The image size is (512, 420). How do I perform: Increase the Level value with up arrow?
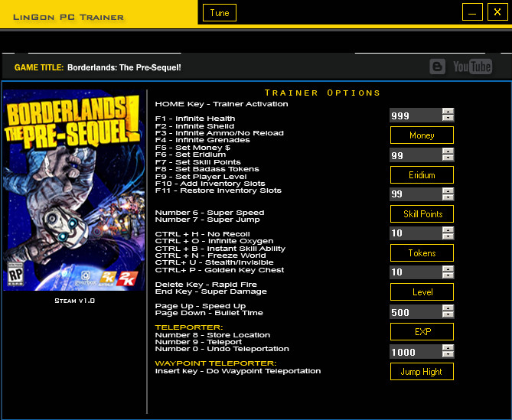click(448, 269)
